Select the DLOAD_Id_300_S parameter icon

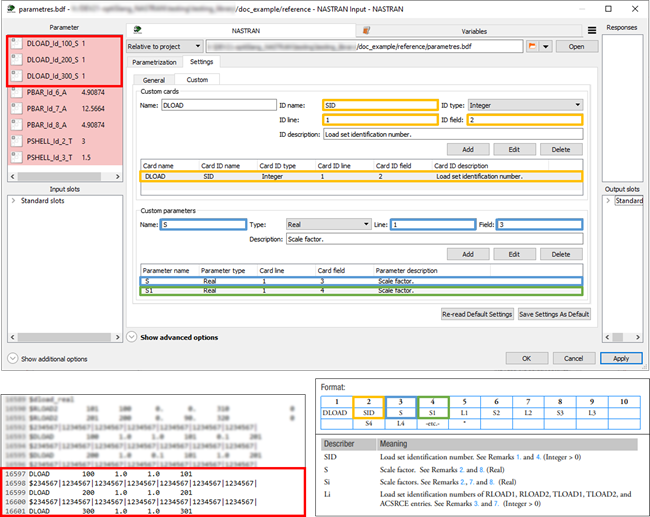16,76
